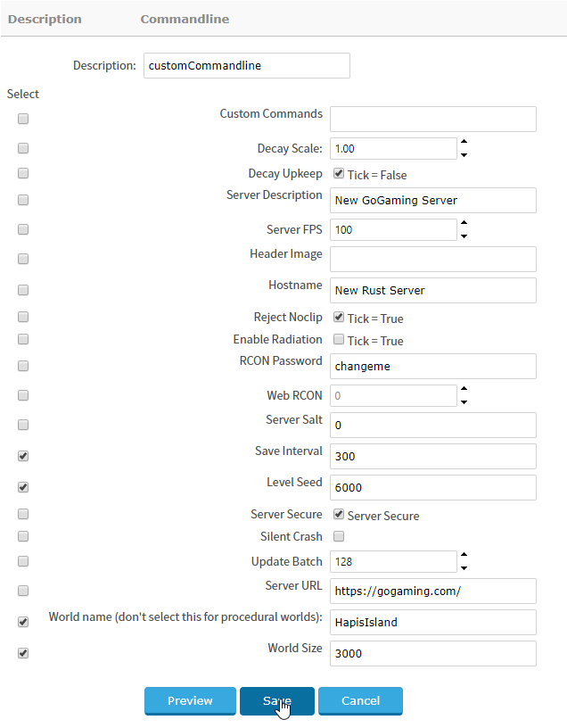The height and width of the screenshot is (728, 567).
Task: Click the Save button
Action: coord(277,700)
